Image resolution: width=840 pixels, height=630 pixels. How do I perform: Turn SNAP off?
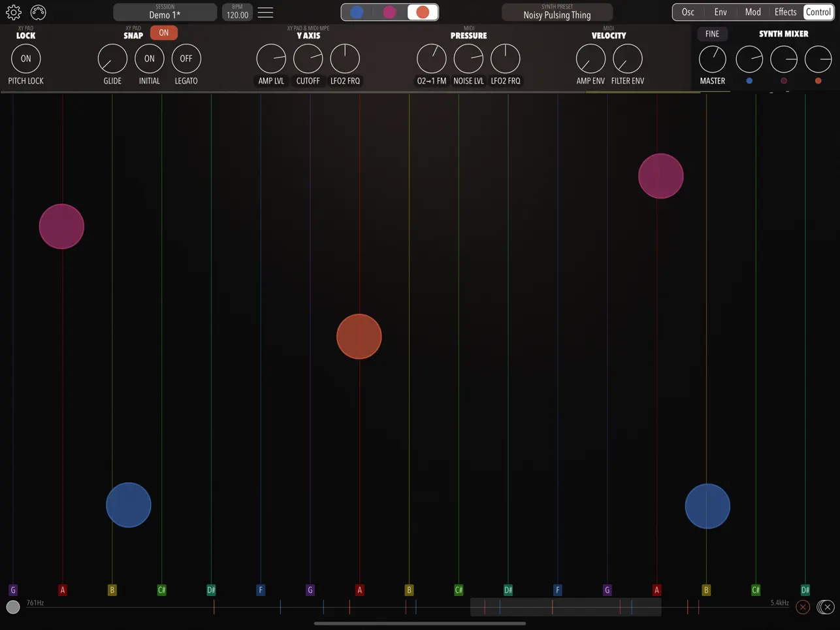tap(163, 32)
